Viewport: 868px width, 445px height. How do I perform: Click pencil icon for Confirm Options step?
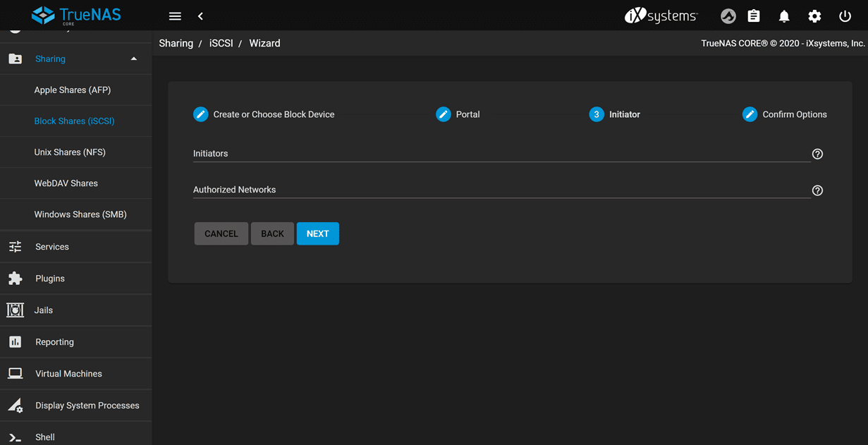(750, 114)
